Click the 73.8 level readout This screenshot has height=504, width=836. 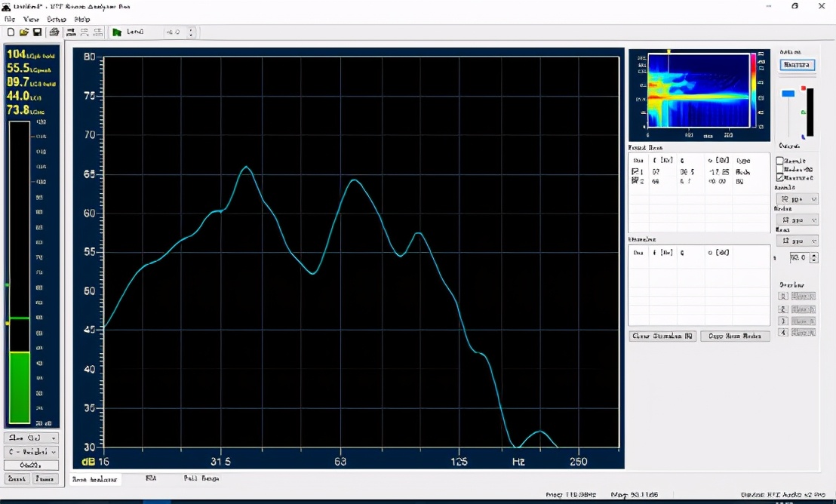click(x=26, y=110)
